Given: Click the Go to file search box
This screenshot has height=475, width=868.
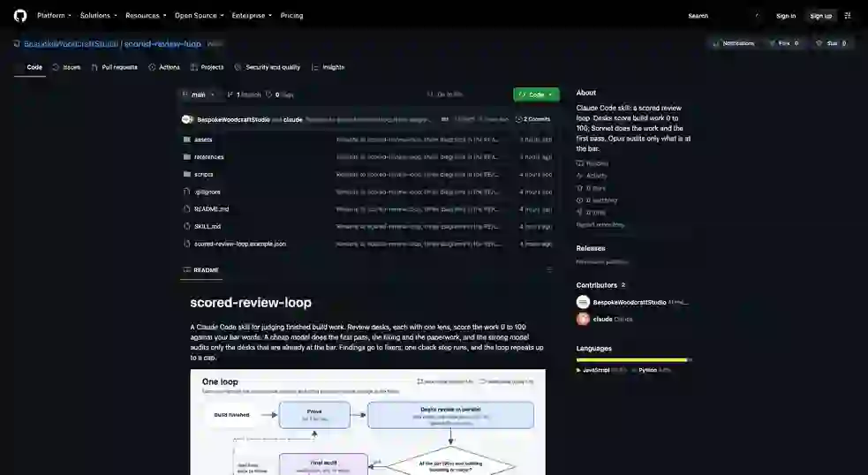Looking at the screenshot, I should [466, 94].
